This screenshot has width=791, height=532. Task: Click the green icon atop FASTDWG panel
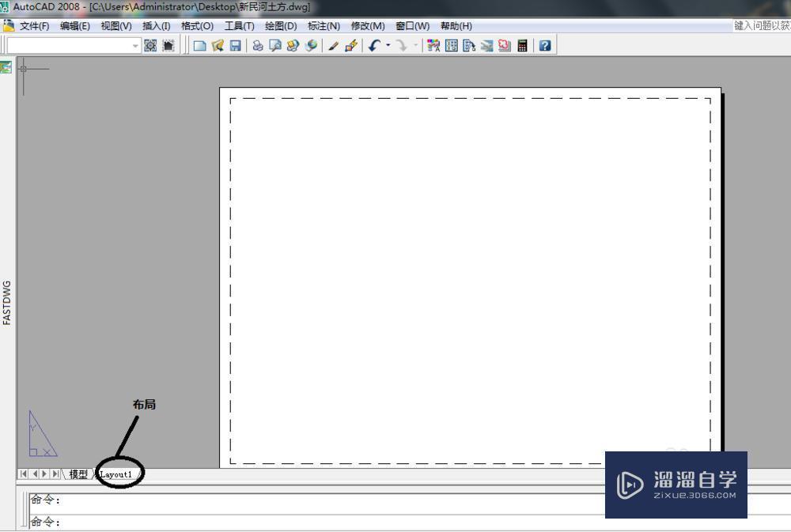(x=6, y=67)
